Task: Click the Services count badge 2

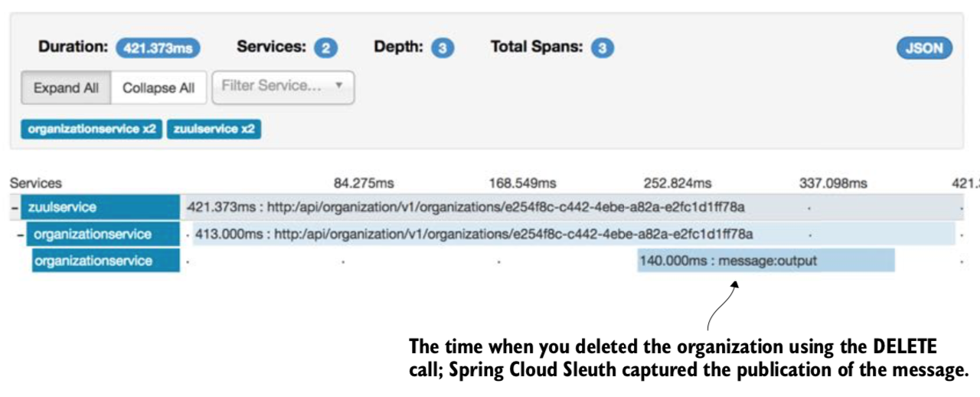Action: [x=325, y=48]
